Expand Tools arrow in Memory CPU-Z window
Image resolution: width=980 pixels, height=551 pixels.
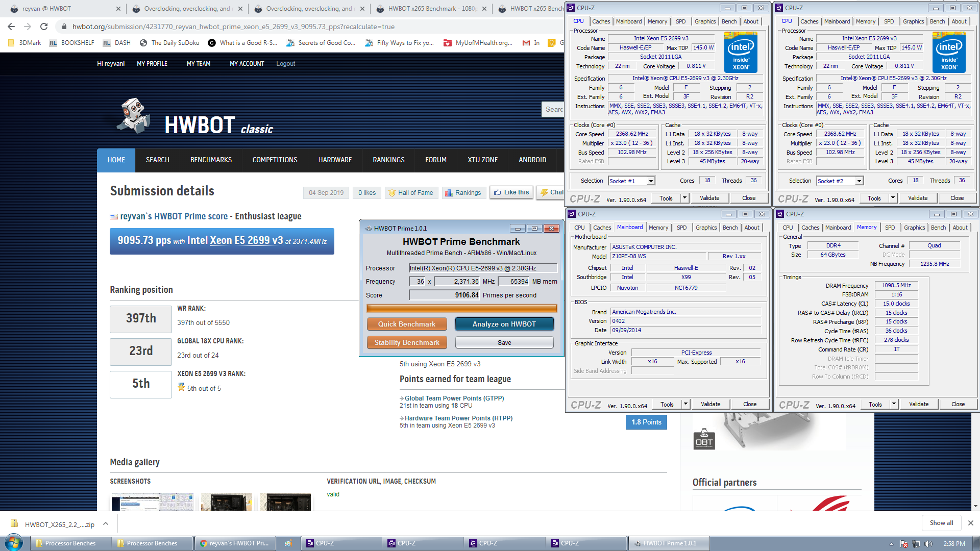coord(894,404)
